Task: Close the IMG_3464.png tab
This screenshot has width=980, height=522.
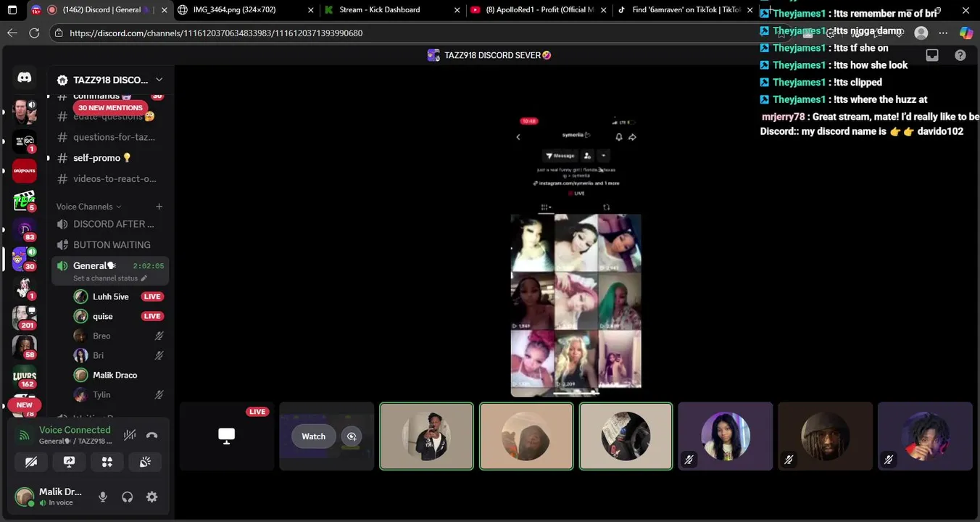Action: 311,10
